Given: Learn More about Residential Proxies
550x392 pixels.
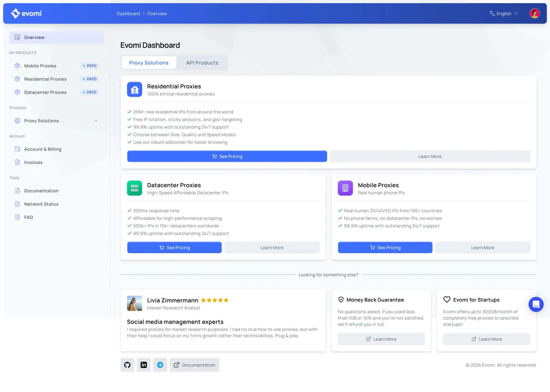Looking at the screenshot, I should tap(430, 156).
